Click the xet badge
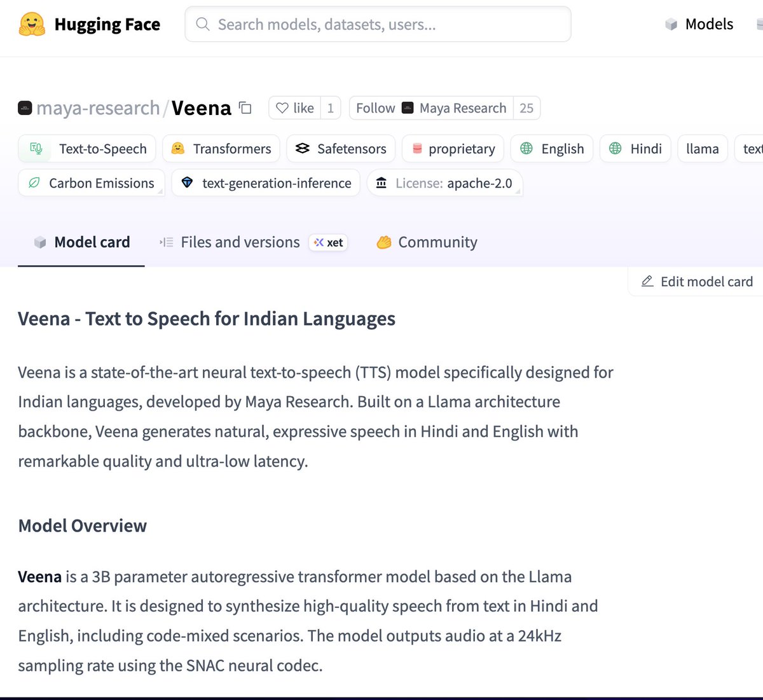This screenshot has height=700, width=763. pos(328,242)
